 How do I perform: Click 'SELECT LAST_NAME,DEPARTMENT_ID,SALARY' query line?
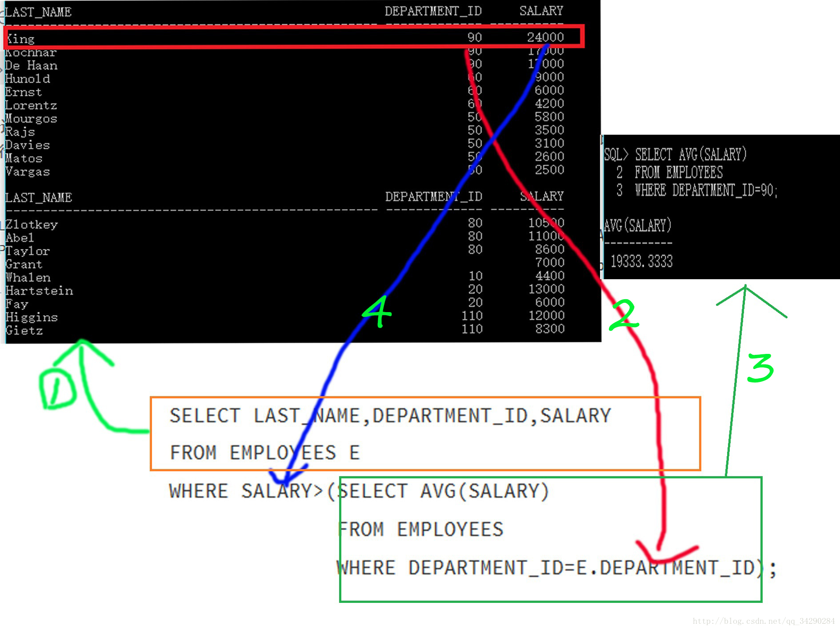[390, 416]
